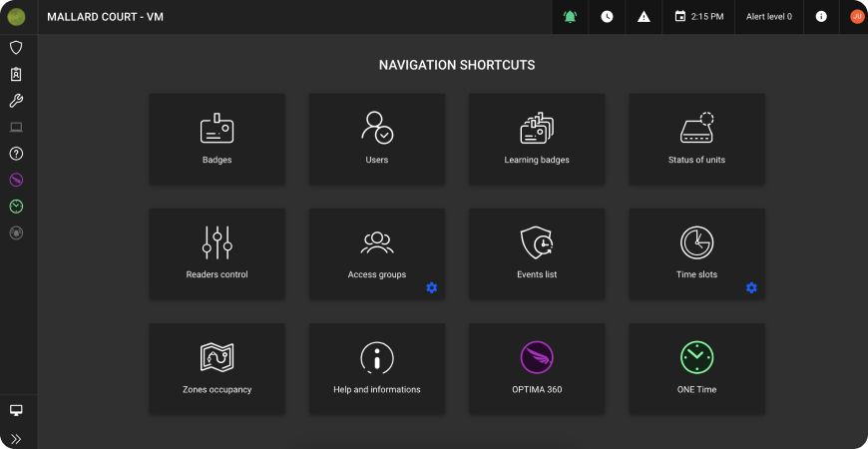Click the green alarm bell icon

(x=570, y=17)
